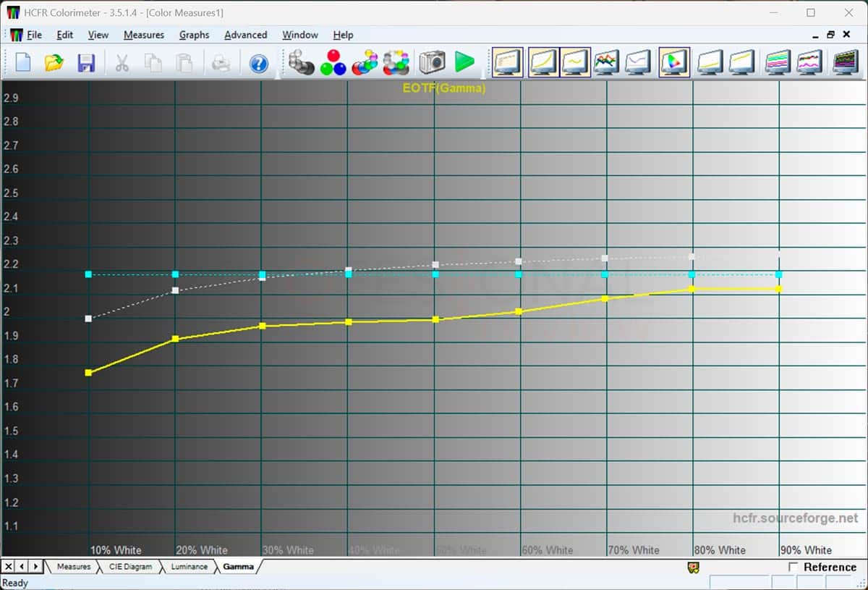Click the yellow data point at 10% White

click(x=88, y=373)
